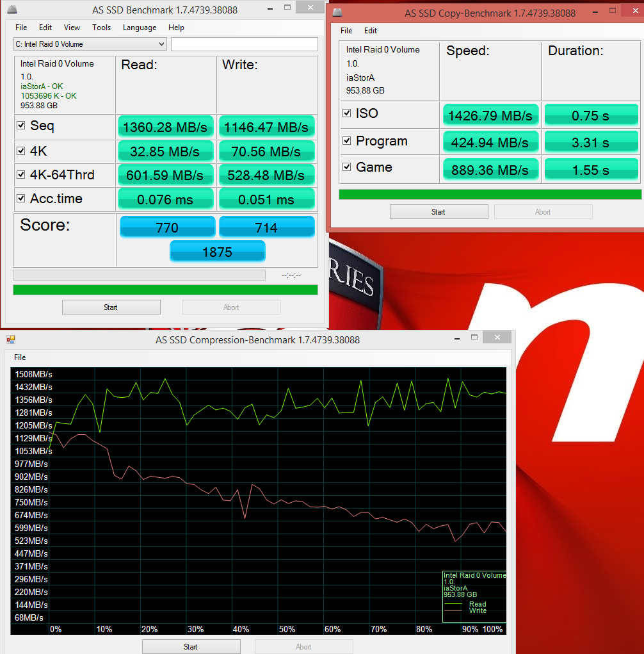Toggle the 4K test checkbox
The height and width of the screenshot is (654, 644).
[21, 151]
